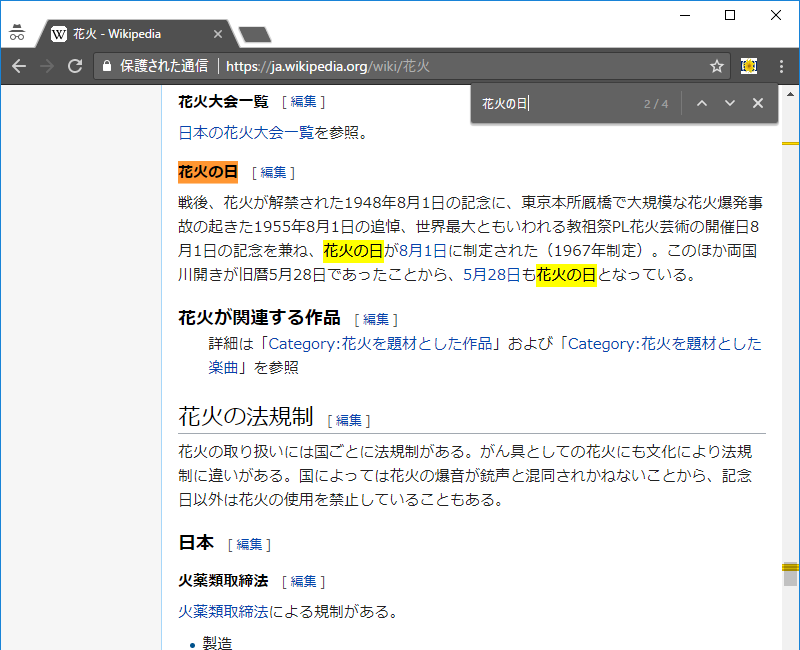Reload the page with the refresh icon

pos(74,66)
